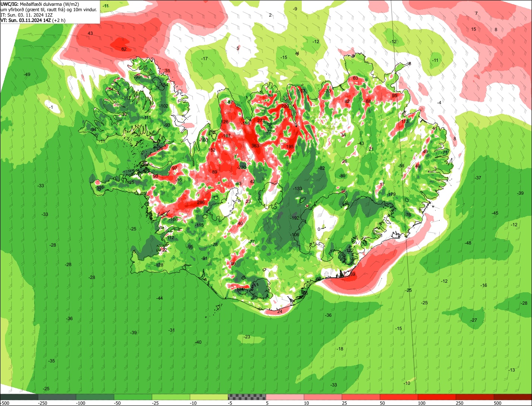Click the map value '43' in the north-west sea
The height and width of the screenshot is (406, 532).
90,33
